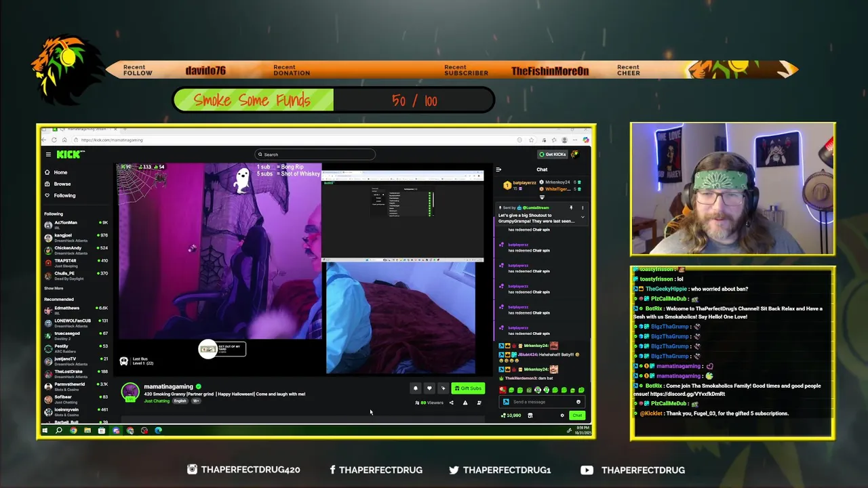Open Copilot icon in browser toolbar
Image resolution: width=868 pixels, height=488 pixels.
coord(586,140)
